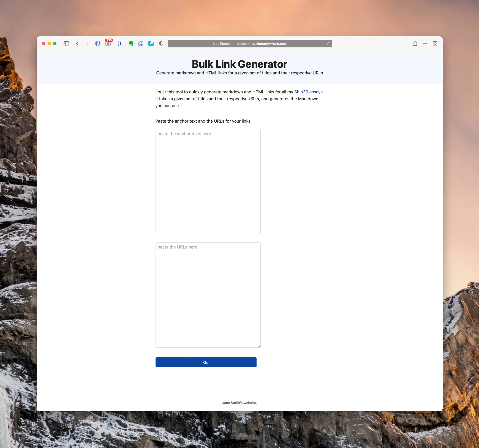Go back to the previous page
This screenshot has height=448, width=479.
(x=78, y=44)
